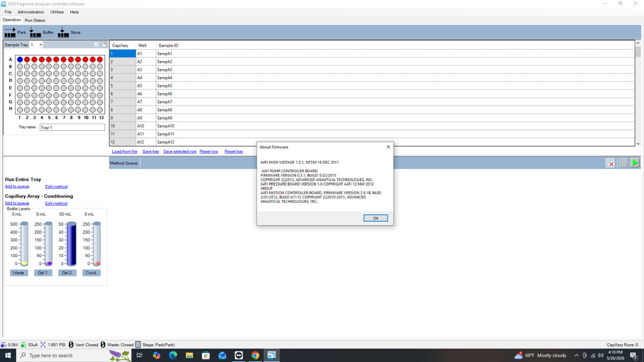The image size is (644, 362).
Task: Click the Store tray position icon
Action: (x=63, y=33)
